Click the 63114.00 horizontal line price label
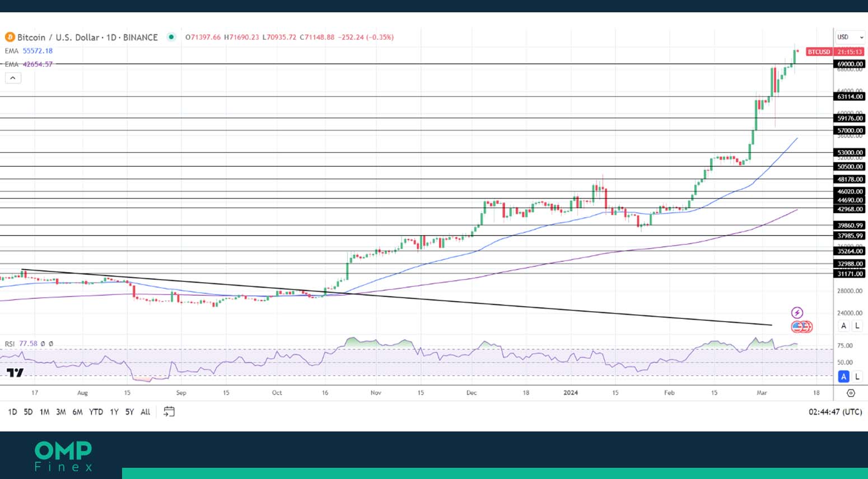Viewport: 868px width, 479px height. click(850, 96)
